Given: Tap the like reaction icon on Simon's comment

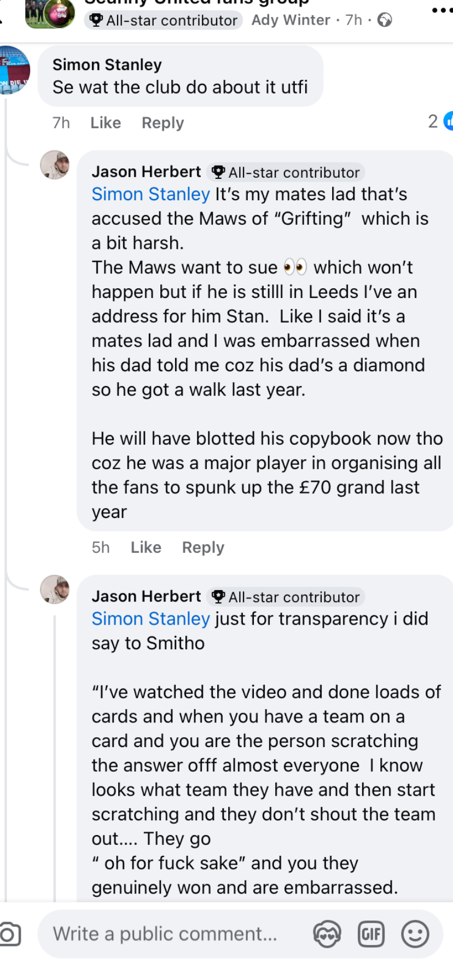Looking at the screenshot, I should click(449, 121).
